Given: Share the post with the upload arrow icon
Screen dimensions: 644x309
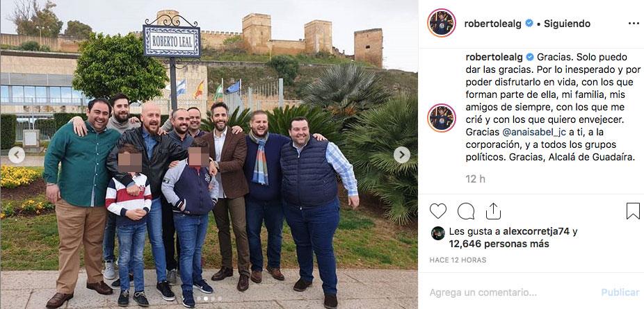Looking at the screenshot, I should (493, 211).
